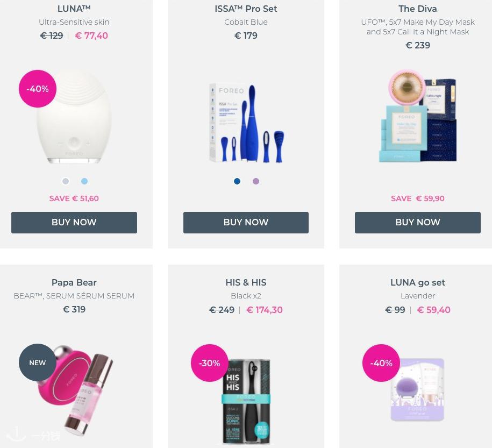
Task: Open the Papa Bear product title
Action: pyautogui.click(x=74, y=282)
